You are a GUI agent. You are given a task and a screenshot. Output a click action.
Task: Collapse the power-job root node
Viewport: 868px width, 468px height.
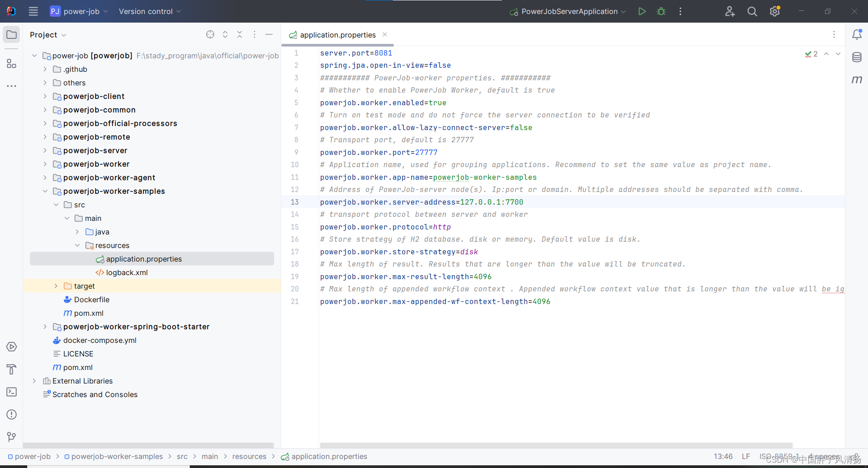coord(34,56)
